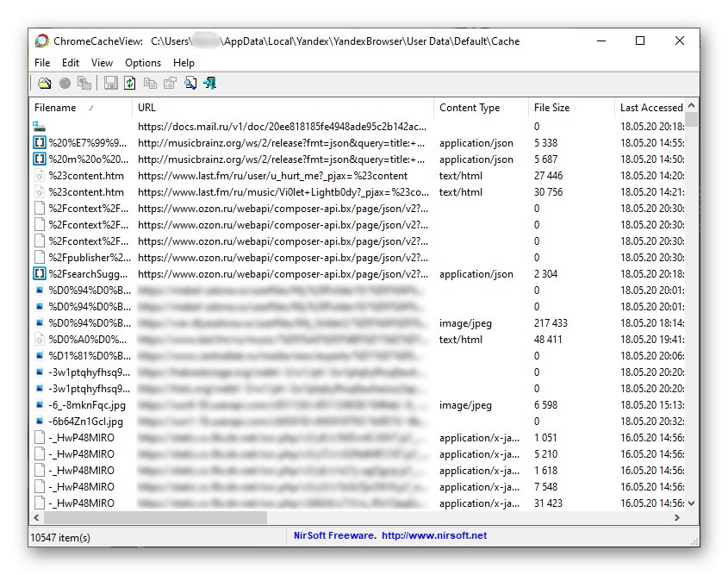Click file size value 7 548
The height and width of the screenshot is (575, 728).
click(x=545, y=486)
